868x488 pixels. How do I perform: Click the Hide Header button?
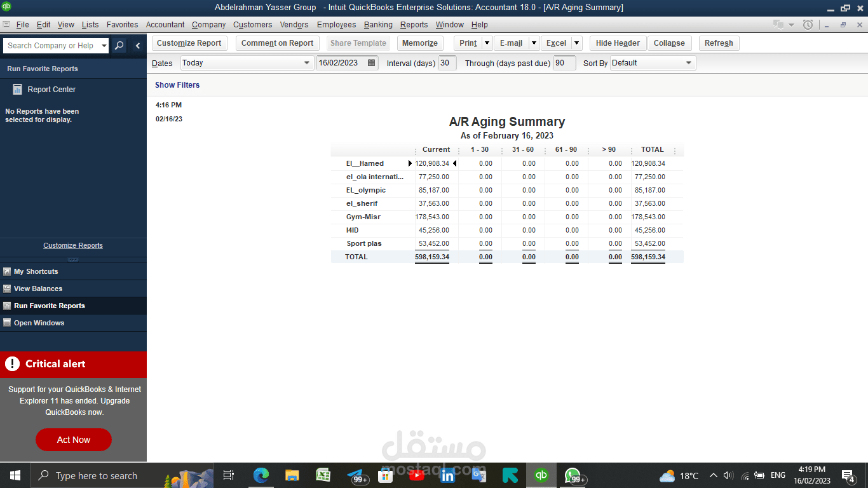(x=618, y=43)
